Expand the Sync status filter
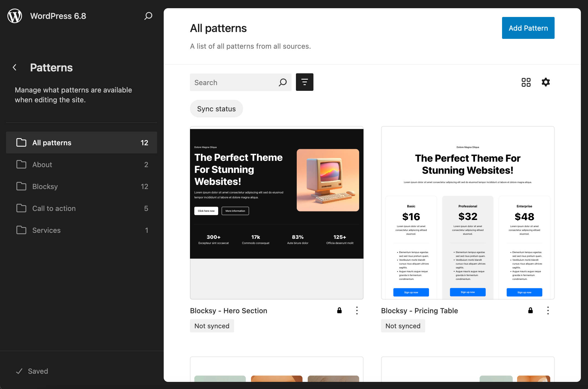Viewport: 588px width, 389px height. [x=216, y=109]
